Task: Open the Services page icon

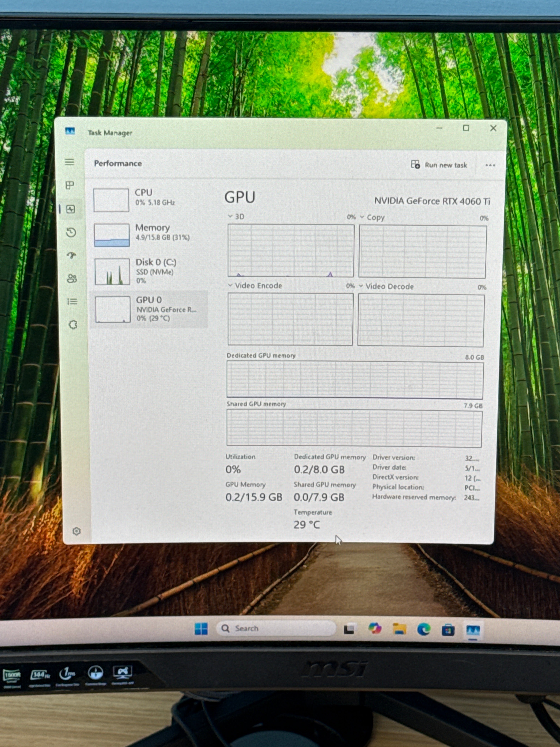Action: coord(73,325)
